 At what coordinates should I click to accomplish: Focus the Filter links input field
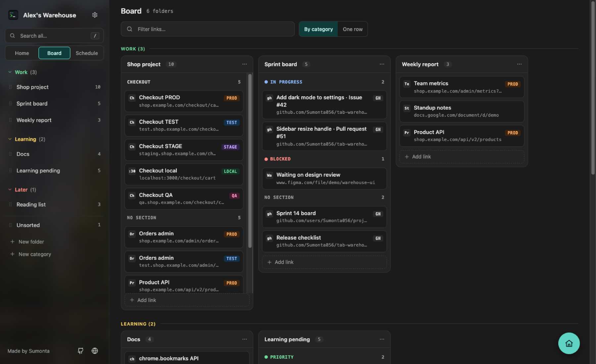click(x=208, y=29)
